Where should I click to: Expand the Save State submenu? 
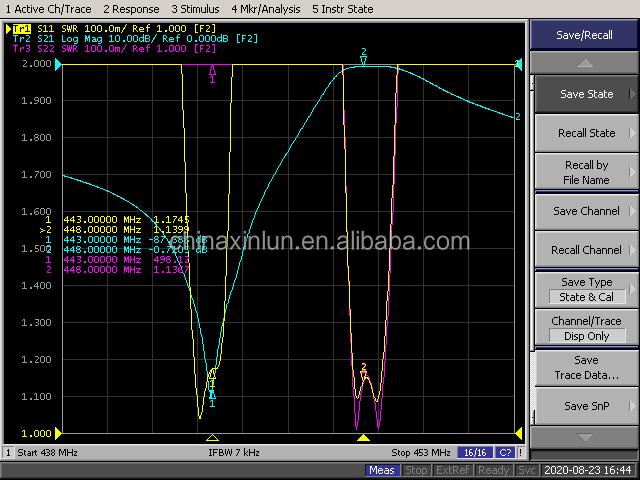pyautogui.click(x=586, y=94)
